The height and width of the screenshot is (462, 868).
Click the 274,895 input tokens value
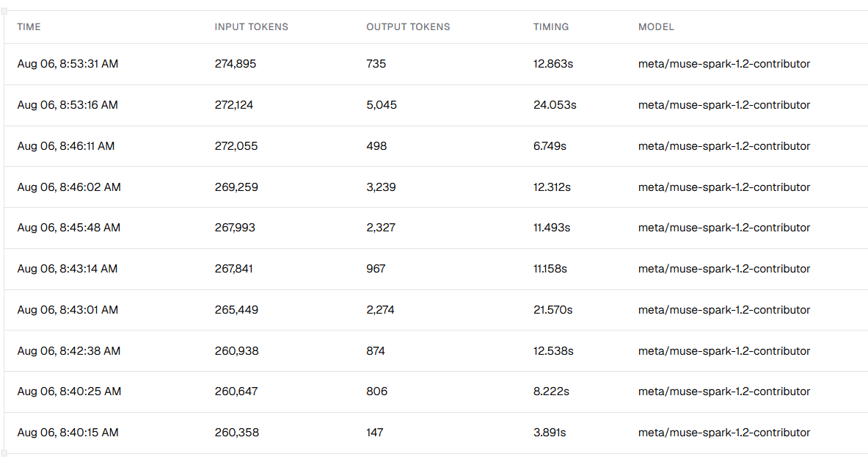tap(236, 64)
